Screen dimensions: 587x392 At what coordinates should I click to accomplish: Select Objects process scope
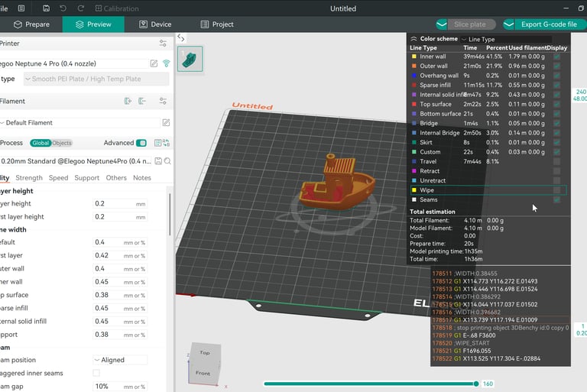[62, 143]
